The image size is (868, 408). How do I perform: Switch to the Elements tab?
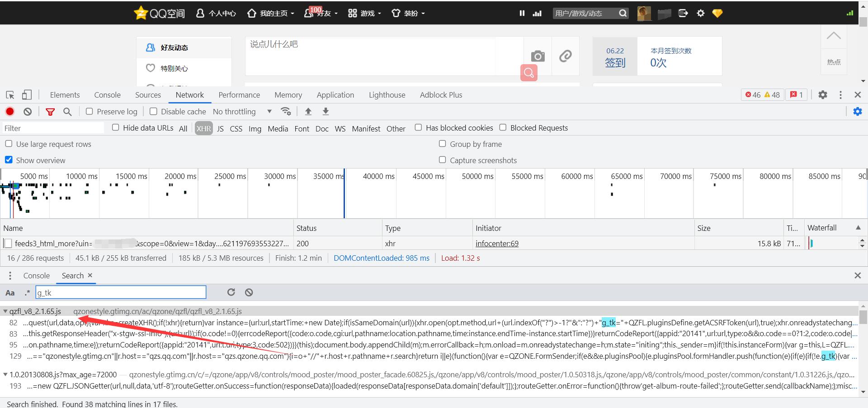click(x=65, y=95)
